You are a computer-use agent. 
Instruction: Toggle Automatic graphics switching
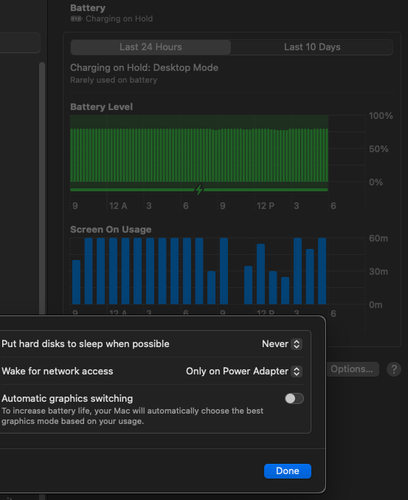(x=294, y=398)
